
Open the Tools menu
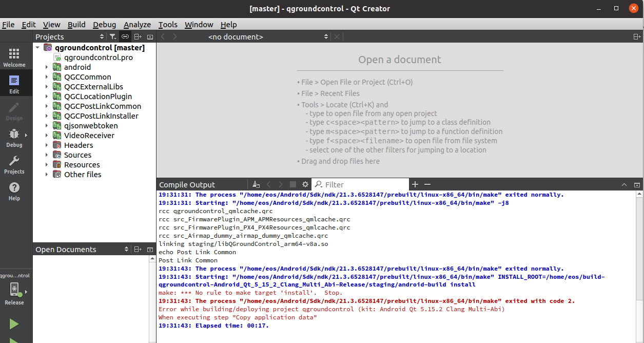(x=168, y=24)
